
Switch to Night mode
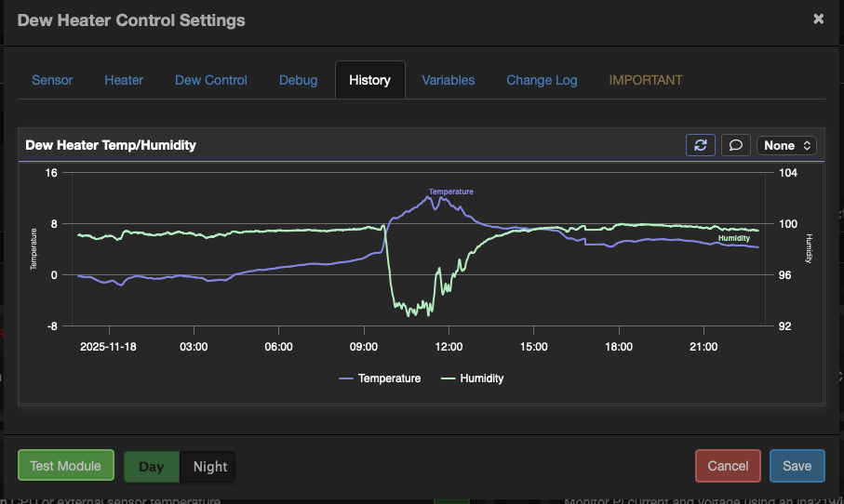pyautogui.click(x=209, y=467)
